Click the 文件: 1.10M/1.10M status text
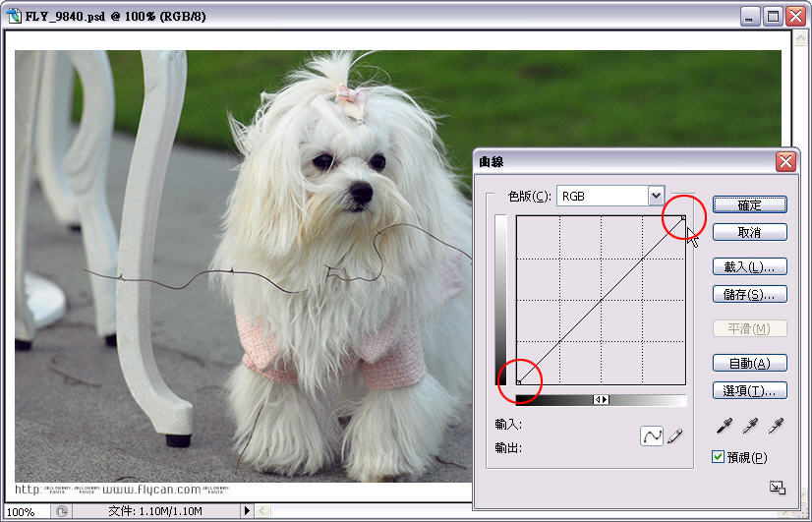 [155, 511]
